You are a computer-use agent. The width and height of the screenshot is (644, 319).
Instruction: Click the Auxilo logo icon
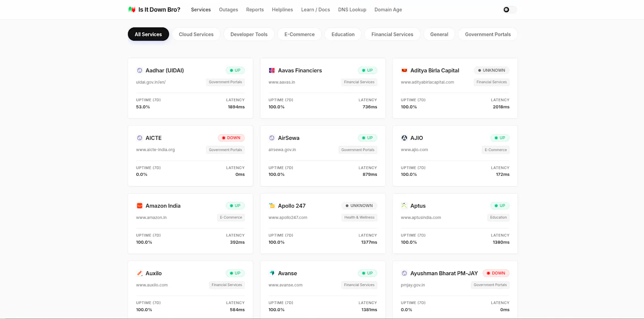click(x=140, y=273)
